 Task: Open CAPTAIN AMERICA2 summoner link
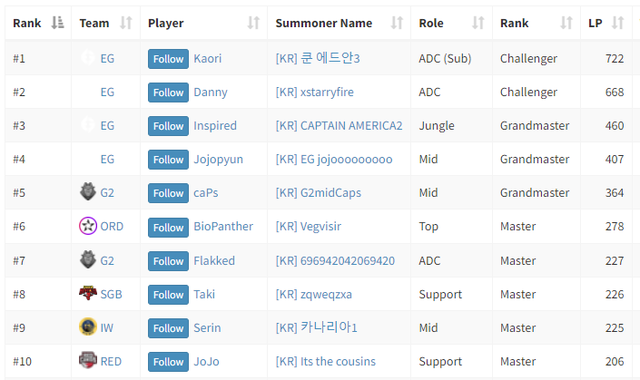point(339,126)
